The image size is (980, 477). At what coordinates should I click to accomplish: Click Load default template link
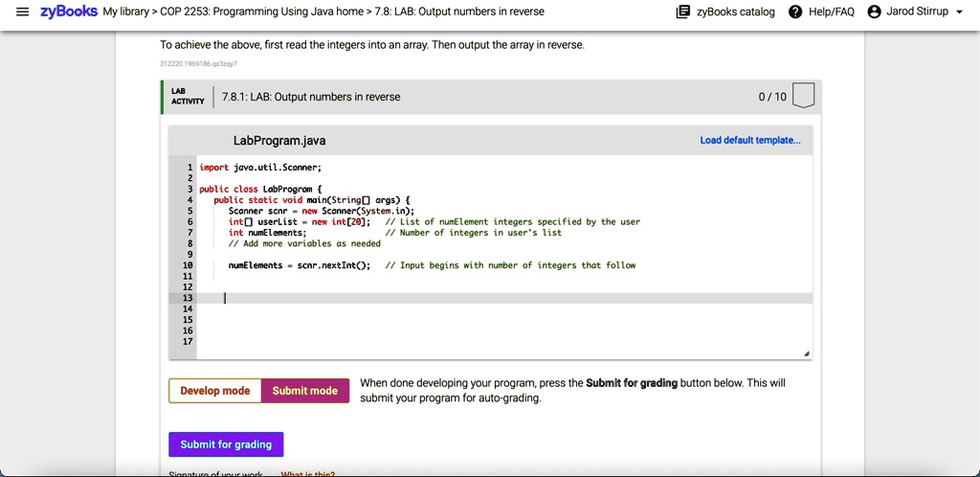coord(750,140)
